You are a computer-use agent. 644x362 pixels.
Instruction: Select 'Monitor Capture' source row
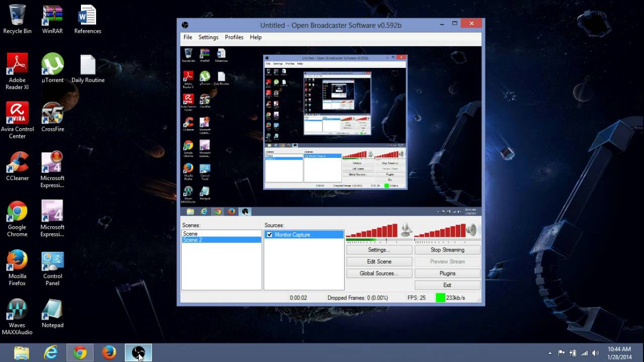click(304, 235)
